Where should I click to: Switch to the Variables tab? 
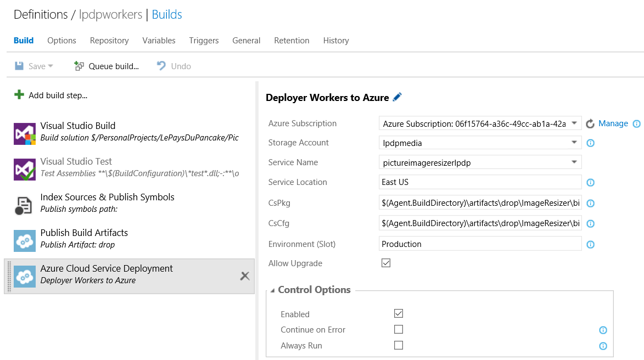(x=159, y=40)
